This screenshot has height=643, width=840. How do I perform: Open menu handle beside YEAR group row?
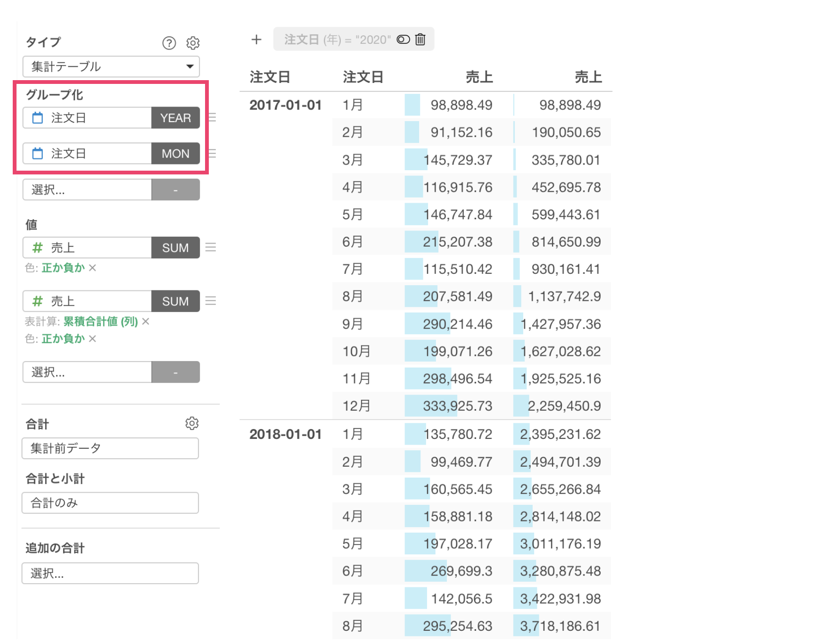click(212, 117)
